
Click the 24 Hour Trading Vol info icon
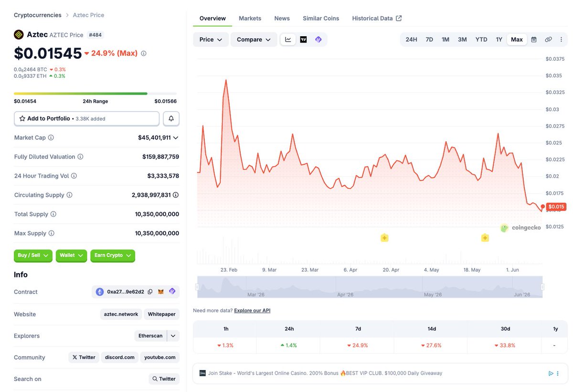click(x=74, y=176)
